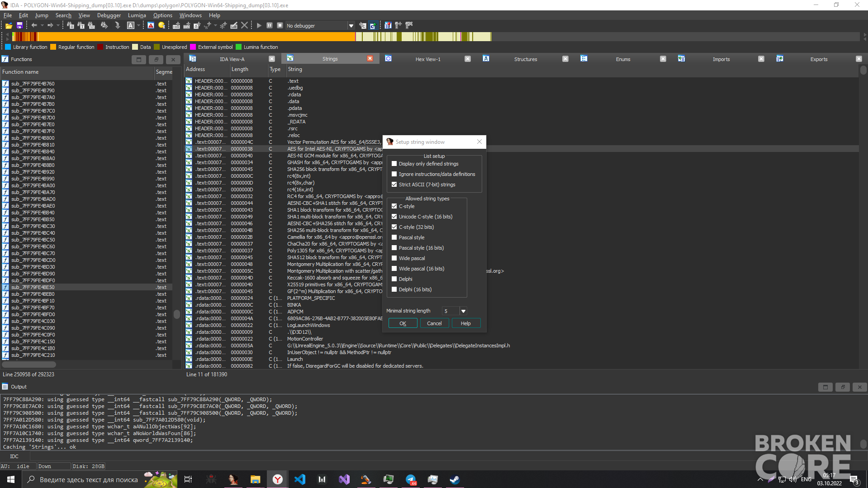868x488 pixels.
Task: Click the Minimal string length input field
Action: (x=451, y=311)
